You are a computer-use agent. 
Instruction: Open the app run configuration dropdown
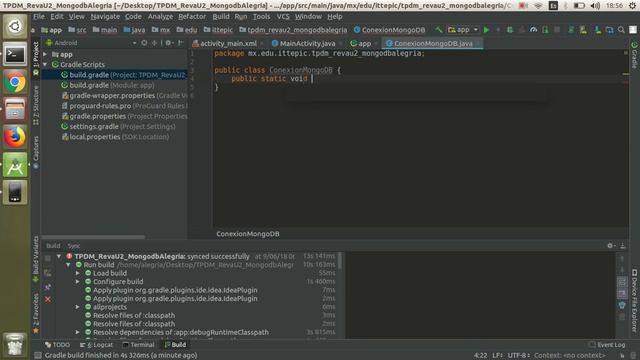[x=463, y=30]
